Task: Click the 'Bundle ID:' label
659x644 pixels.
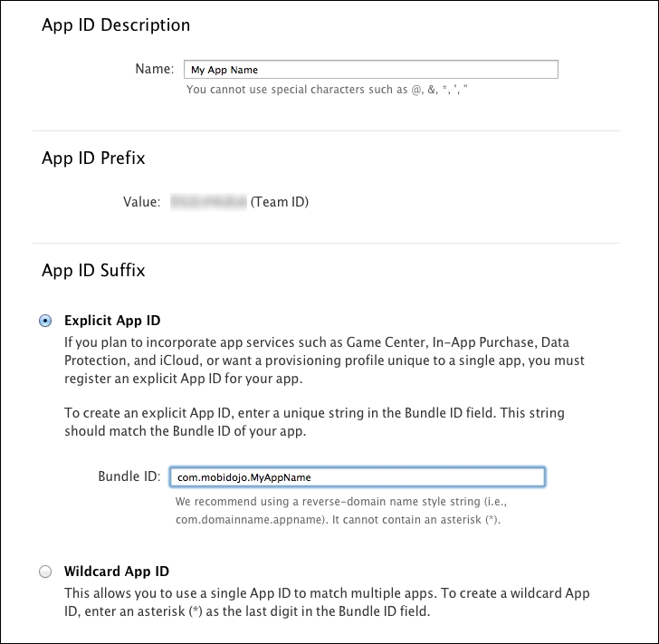Action: [x=129, y=476]
